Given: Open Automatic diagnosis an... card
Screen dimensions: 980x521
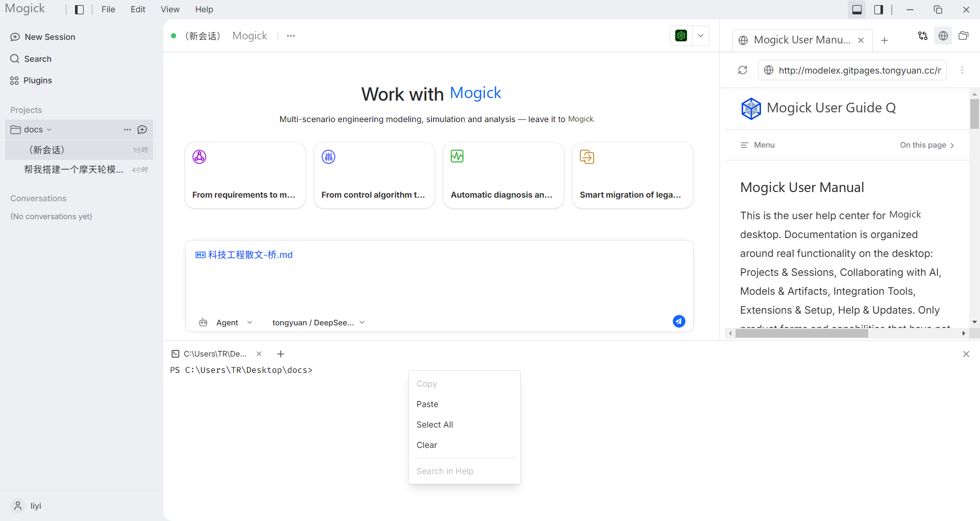Looking at the screenshot, I should click(x=503, y=175).
